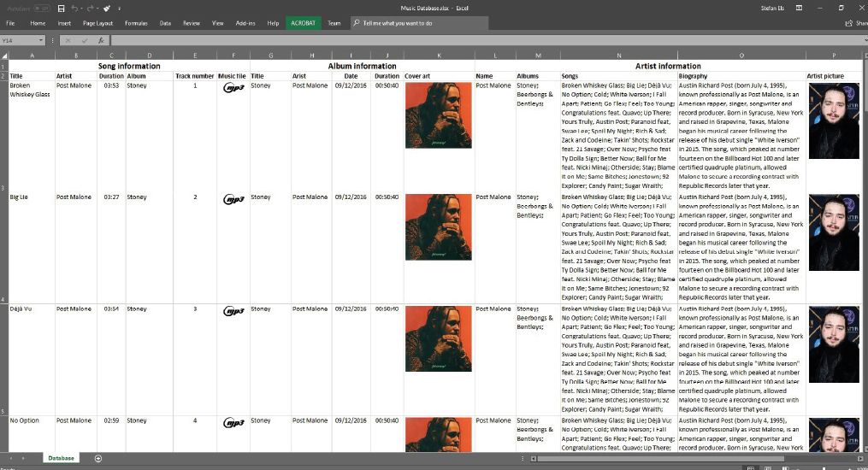
Task: Click Stoney cover art in first row
Action: coord(438,115)
